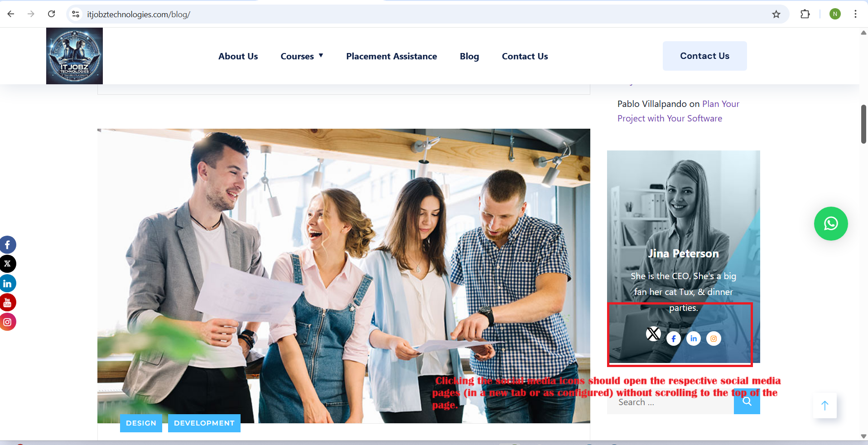
Task: Click the LinkedIn icon under Jina Peterson
Action: pyautogui.click(x=694, y=339)
